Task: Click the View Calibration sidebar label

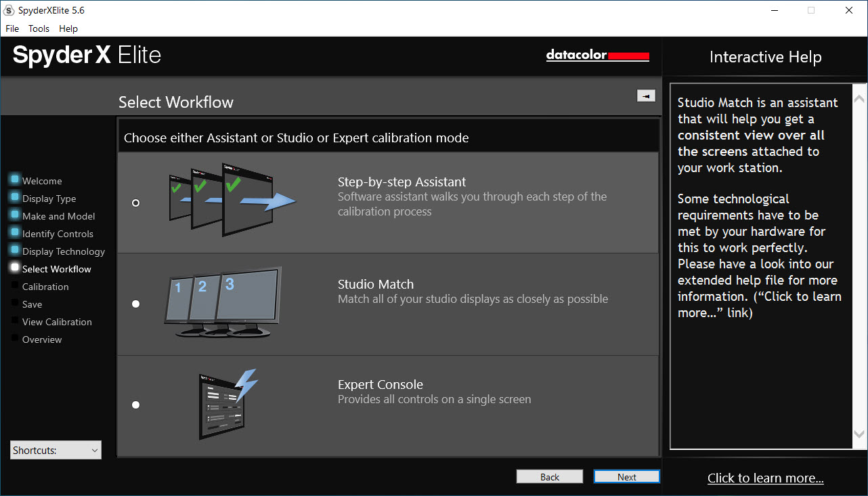Action: (x=57, y=322)
